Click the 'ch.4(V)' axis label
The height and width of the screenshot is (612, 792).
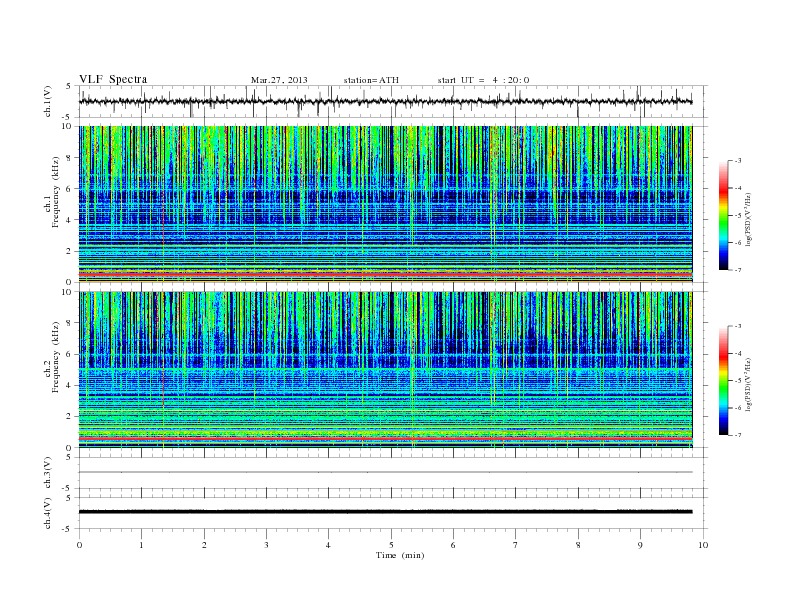[x=47, y=513]
